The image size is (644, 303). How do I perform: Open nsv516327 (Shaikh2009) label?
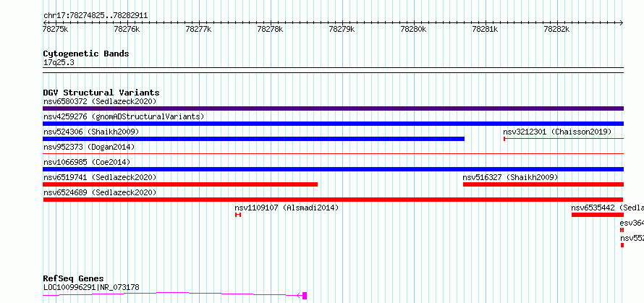click(511, 177)
